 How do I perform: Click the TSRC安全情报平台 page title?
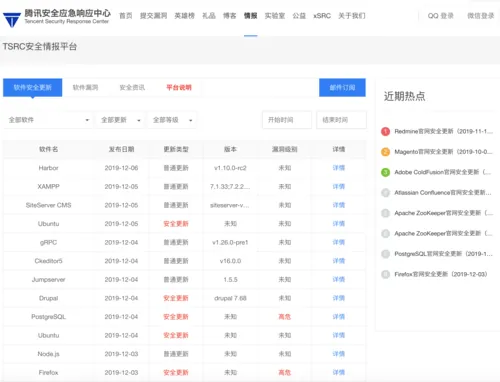click(x=40, y=46)
